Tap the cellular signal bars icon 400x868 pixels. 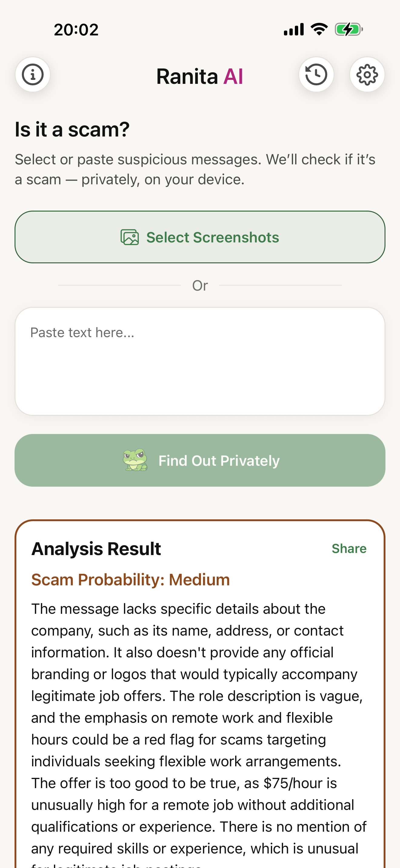tap(293, 29)
